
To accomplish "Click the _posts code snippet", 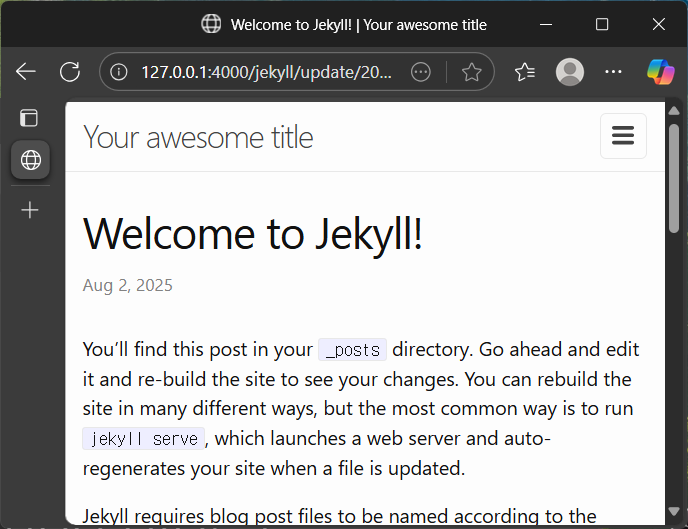I will click(352, 350).
